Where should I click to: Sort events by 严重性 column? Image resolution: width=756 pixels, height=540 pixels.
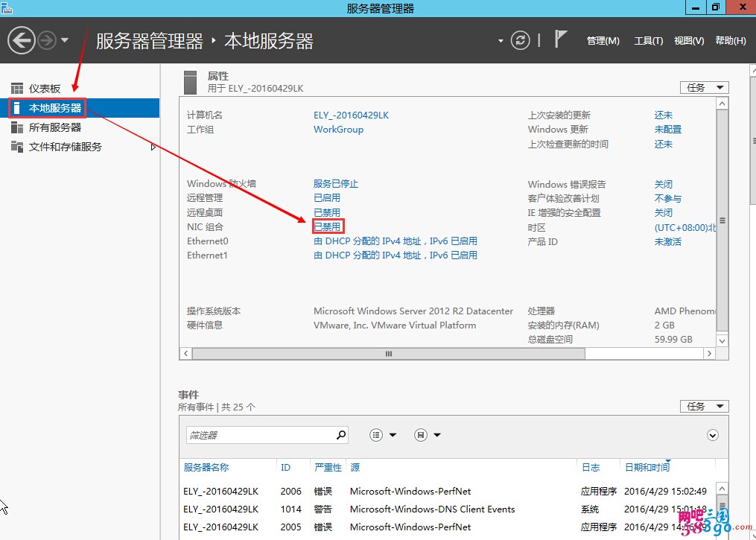pos(328,467)
